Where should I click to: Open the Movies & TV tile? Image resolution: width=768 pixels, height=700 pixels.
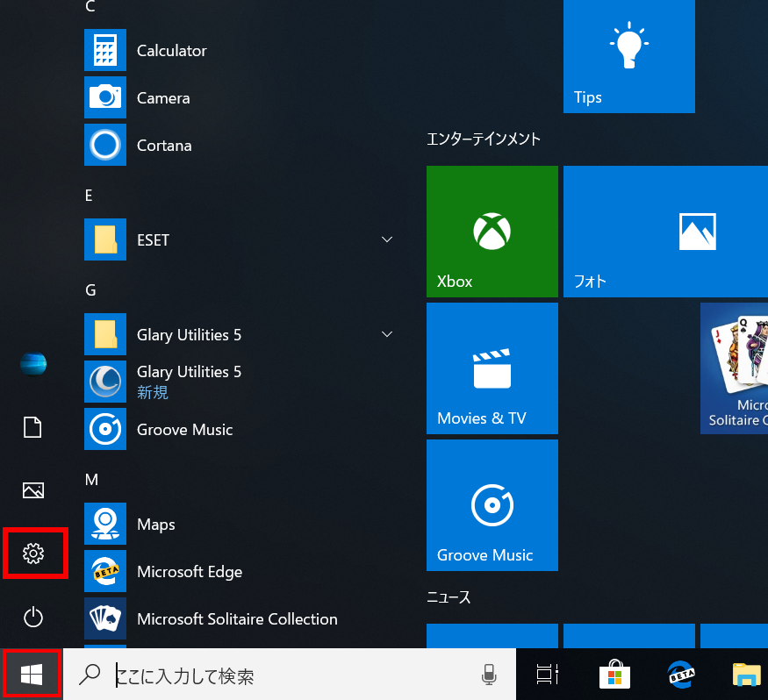tap(492, 368)
